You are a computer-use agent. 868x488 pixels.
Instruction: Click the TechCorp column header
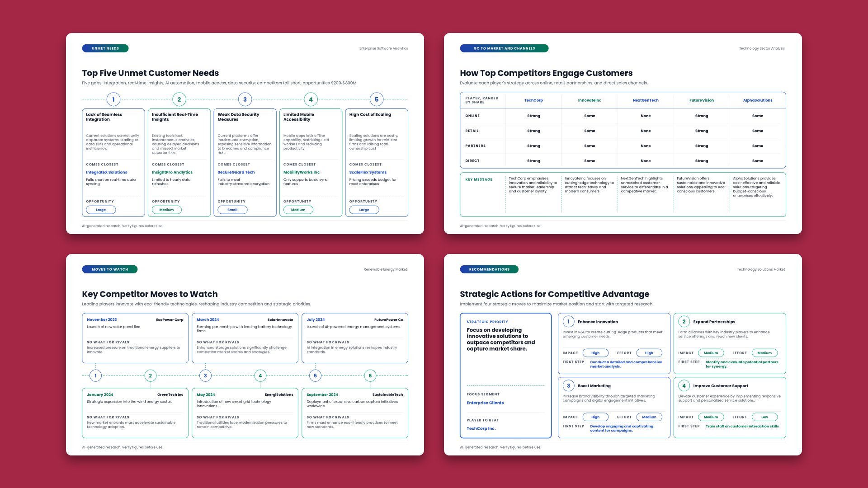[533, 100]
